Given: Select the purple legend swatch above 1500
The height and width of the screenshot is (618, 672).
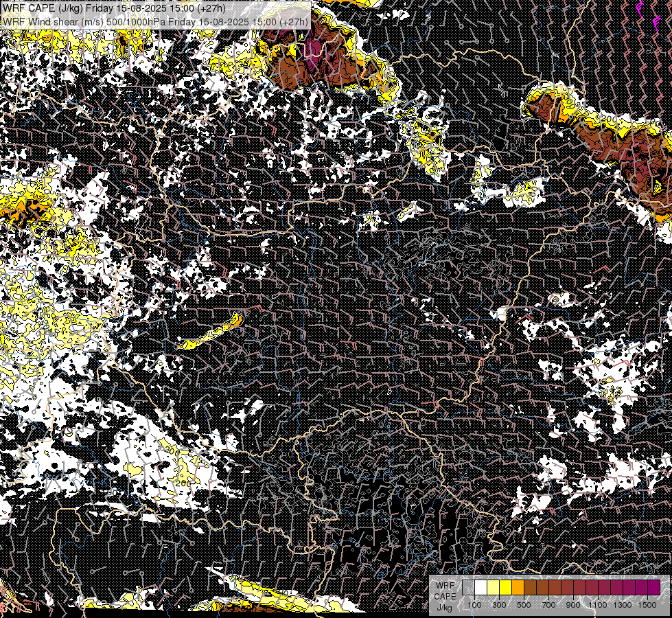Looking at the screenshot, I should (x=654, y=588).
